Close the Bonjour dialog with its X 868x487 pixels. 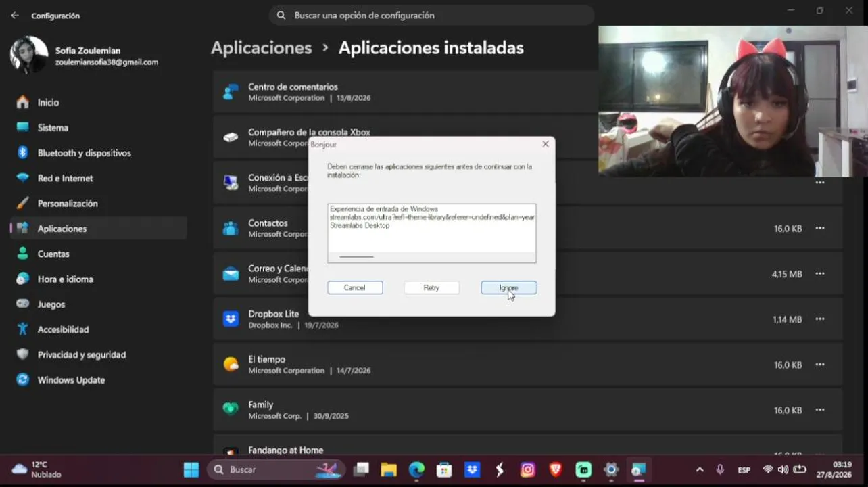click(x=546, y=144)
